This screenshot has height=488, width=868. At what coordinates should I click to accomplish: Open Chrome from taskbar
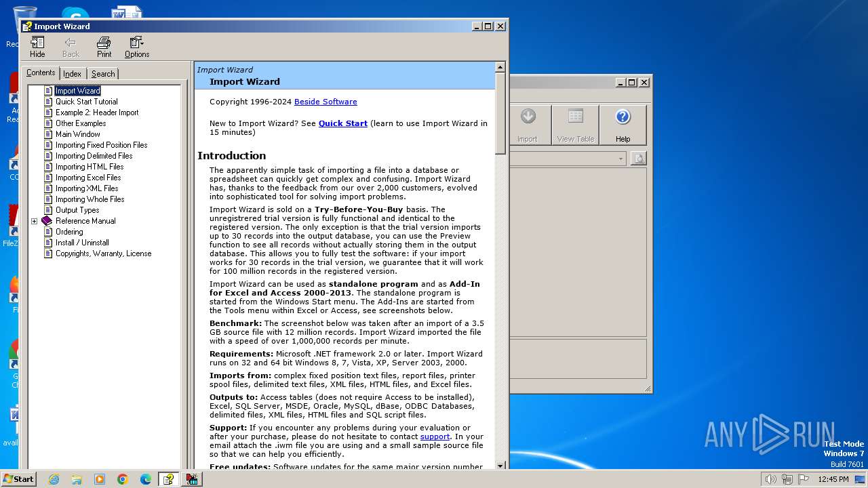(123, 479)
